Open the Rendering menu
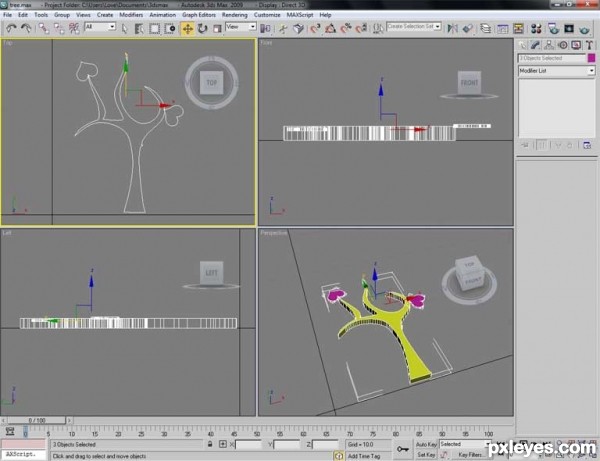This screenshot has width=600, height=461. pyautogui.click(x=235, y=15)
